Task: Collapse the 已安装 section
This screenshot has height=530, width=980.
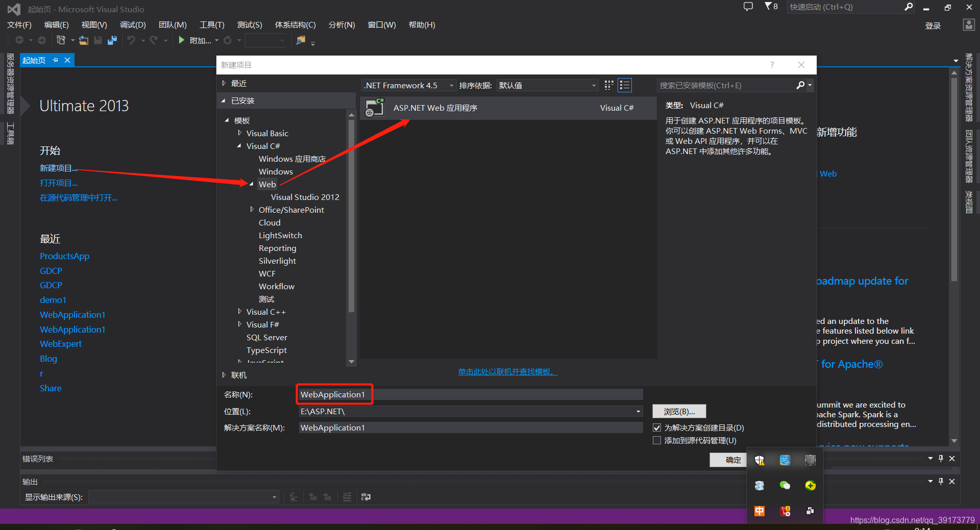Action: tap(223, 100)
